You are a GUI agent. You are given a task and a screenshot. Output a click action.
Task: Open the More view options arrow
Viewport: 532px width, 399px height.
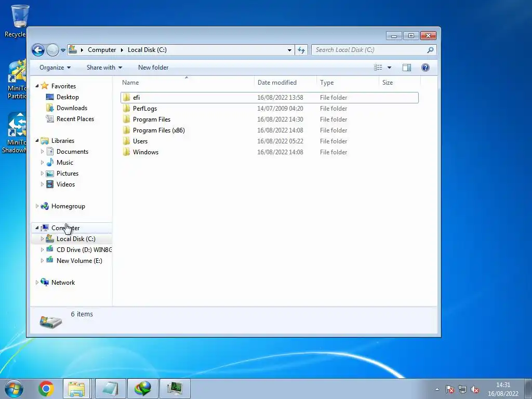click(x=389, y=68)
